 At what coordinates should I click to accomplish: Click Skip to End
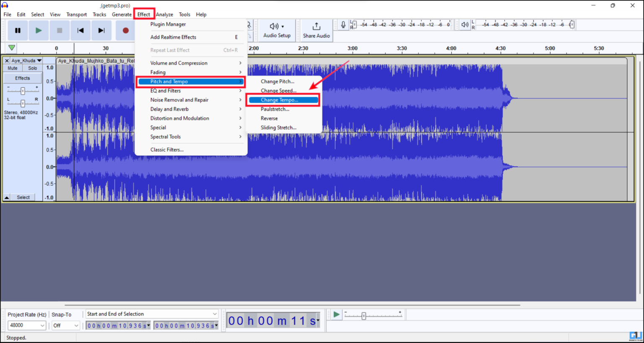tap(101, 30)
